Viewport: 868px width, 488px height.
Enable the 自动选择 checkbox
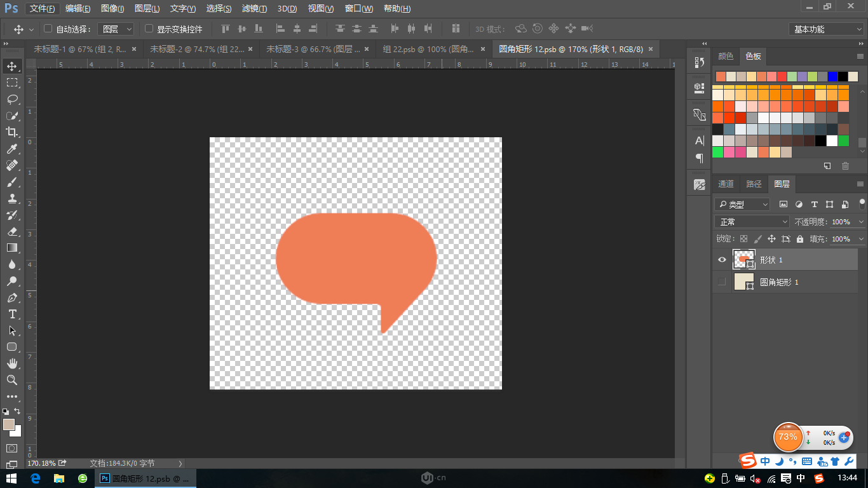[x=48, y=29]
